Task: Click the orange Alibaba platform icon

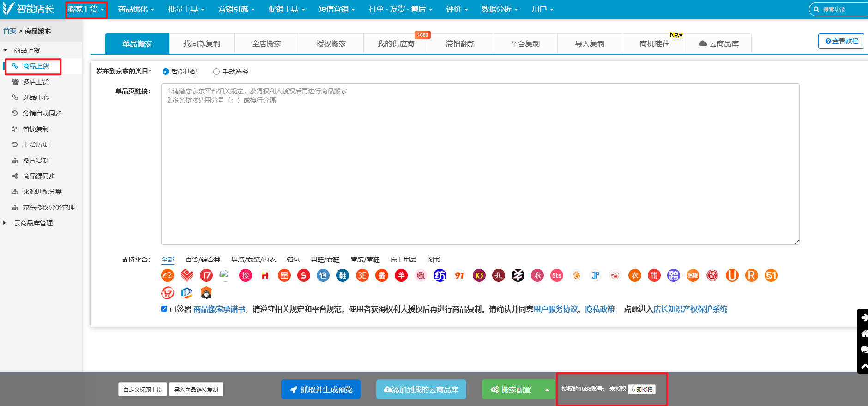Action: click(x=168, y=276)
